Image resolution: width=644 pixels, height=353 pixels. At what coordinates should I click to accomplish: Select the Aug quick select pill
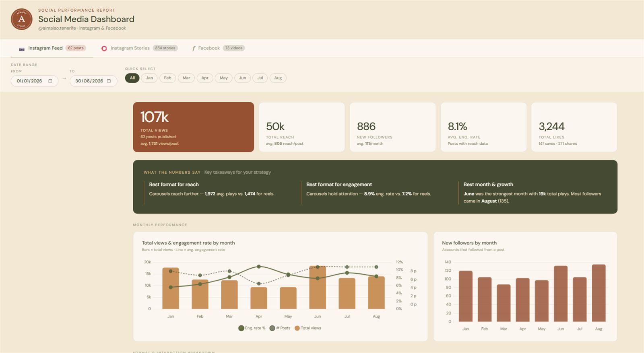[278, 78]
